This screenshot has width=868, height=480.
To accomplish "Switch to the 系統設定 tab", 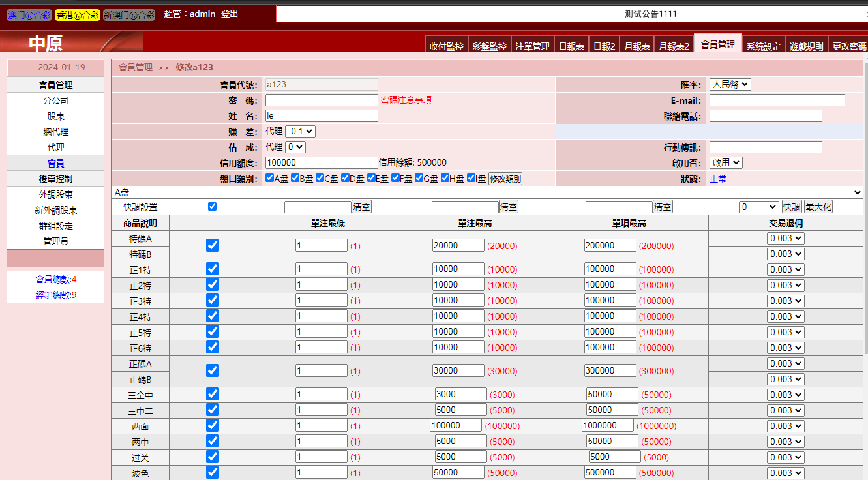I will 763,46.
